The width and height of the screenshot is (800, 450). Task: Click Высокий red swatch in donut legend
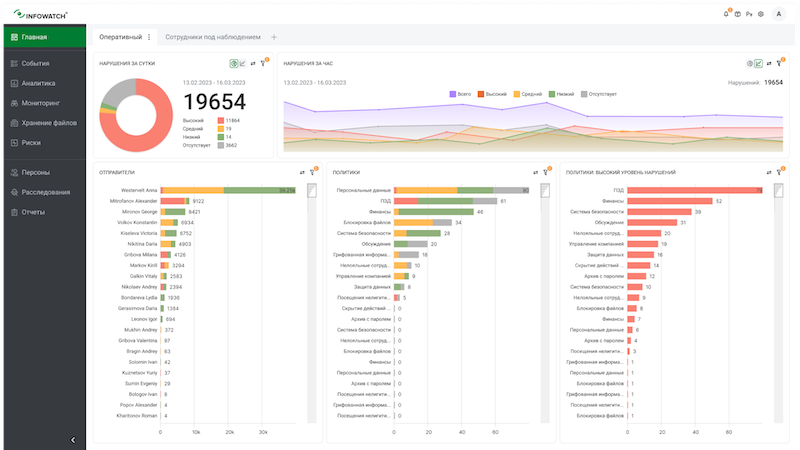(x=220, y=120)
